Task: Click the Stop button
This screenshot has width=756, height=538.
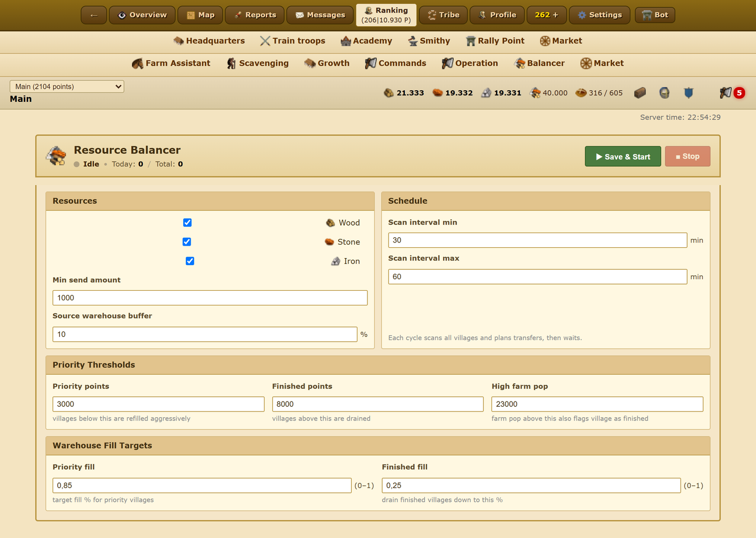Action: [687, 156]
